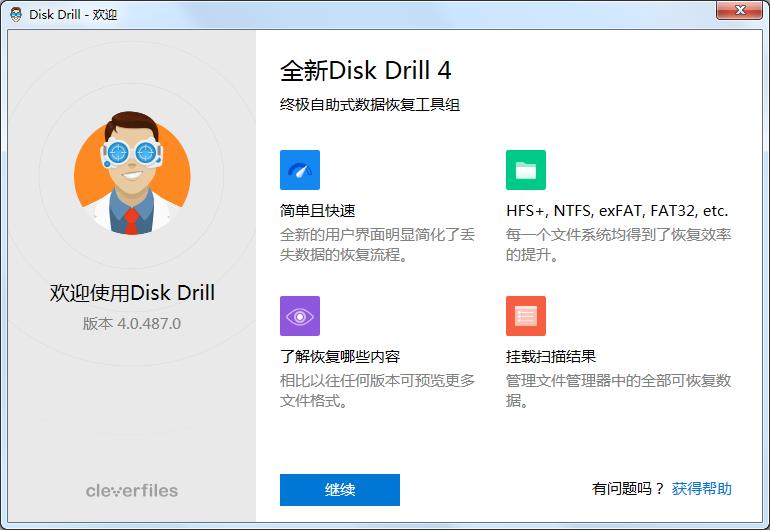This screenshot has width=770, height=530.
Task: Open the 获得帮助 help link
Action: point(701,489)
